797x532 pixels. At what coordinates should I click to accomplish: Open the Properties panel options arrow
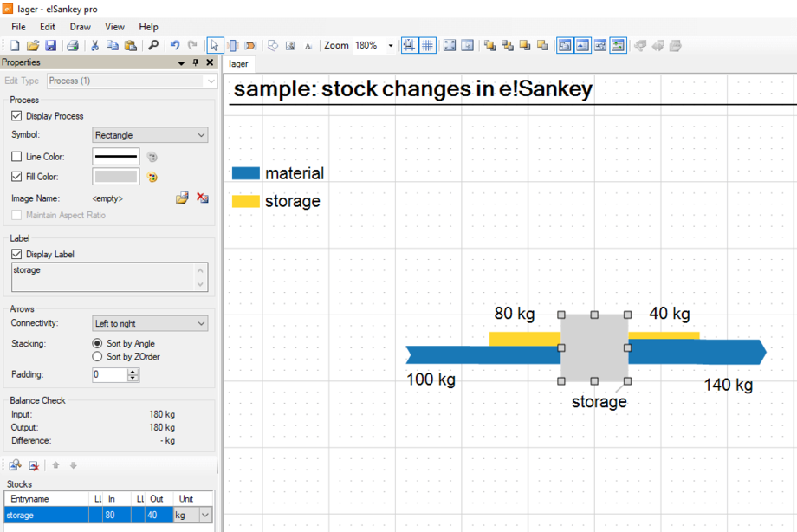click(181, 62)
